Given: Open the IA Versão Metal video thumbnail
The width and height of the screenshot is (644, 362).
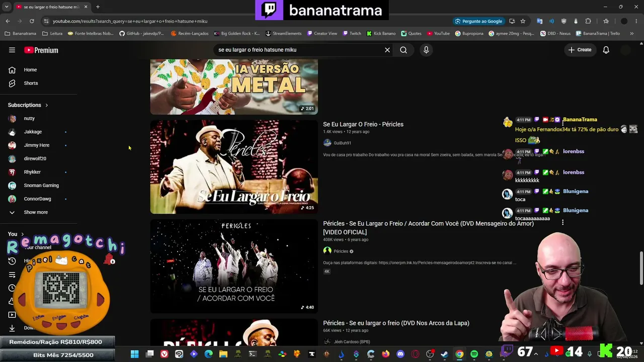Looking at the screenshot, I should coord(234,86).
